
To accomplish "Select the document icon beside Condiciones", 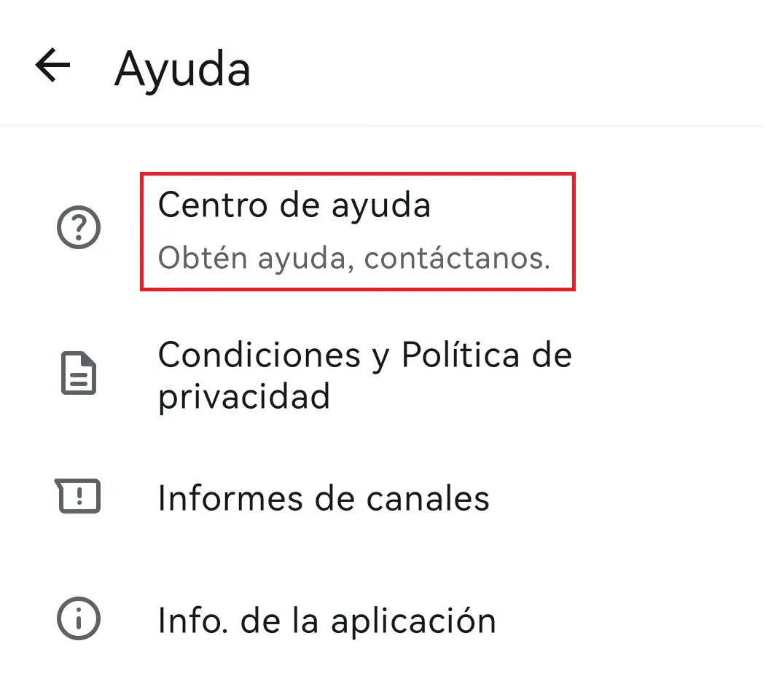I will point(79,374).
